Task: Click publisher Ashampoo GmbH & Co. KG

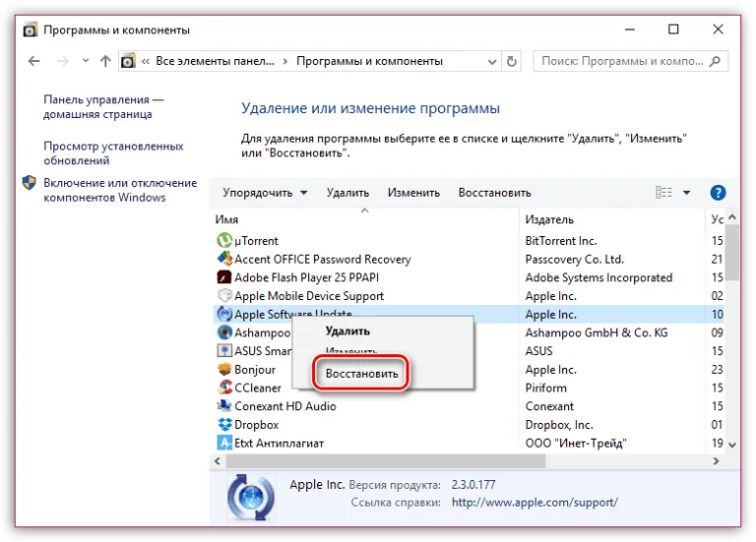Action: click(x=596, y=332)
